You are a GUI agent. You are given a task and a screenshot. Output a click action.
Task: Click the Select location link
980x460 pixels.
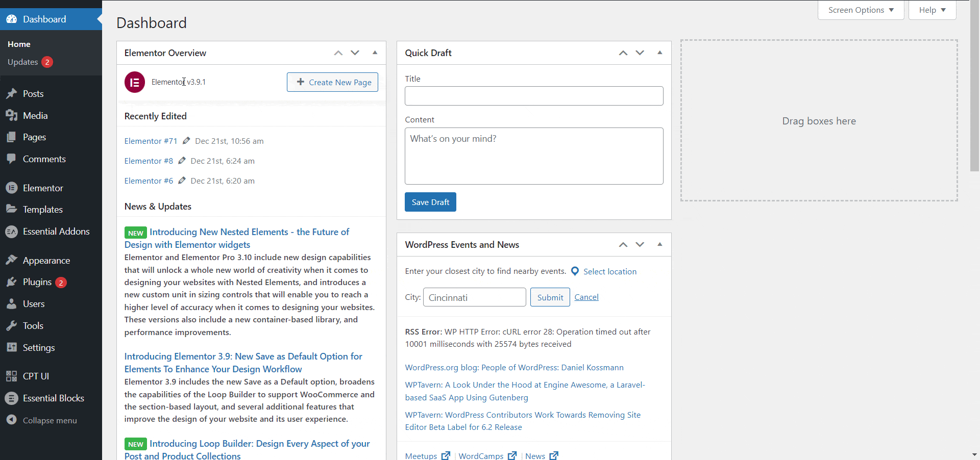(610, 272)
